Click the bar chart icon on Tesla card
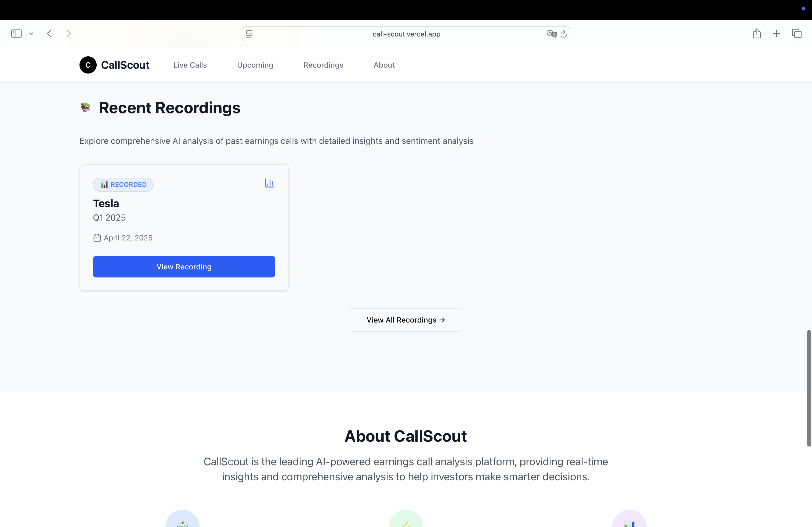The height and width of the screenshot is (527, 812). 269,183
